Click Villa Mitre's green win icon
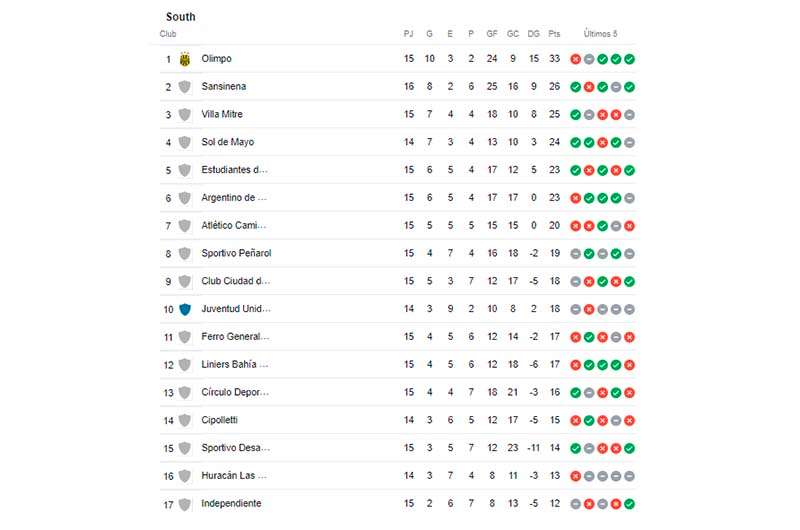 576,115
